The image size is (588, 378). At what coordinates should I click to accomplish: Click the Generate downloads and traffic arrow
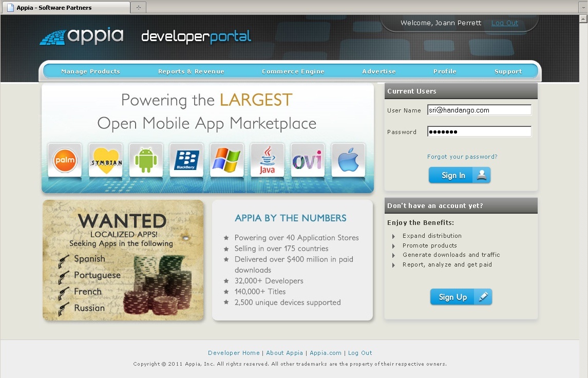(393, 255)
